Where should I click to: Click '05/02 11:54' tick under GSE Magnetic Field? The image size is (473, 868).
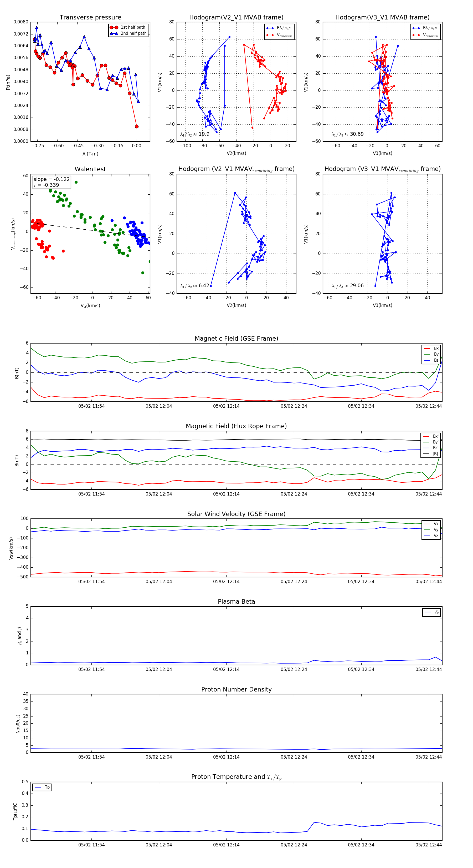91,406
